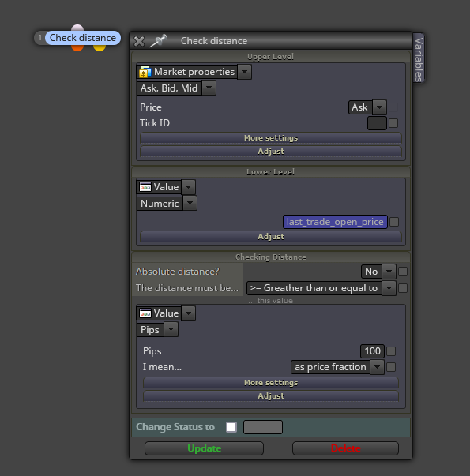
Task: Toggle the Pips value checkbox
Action: [391, 351]
